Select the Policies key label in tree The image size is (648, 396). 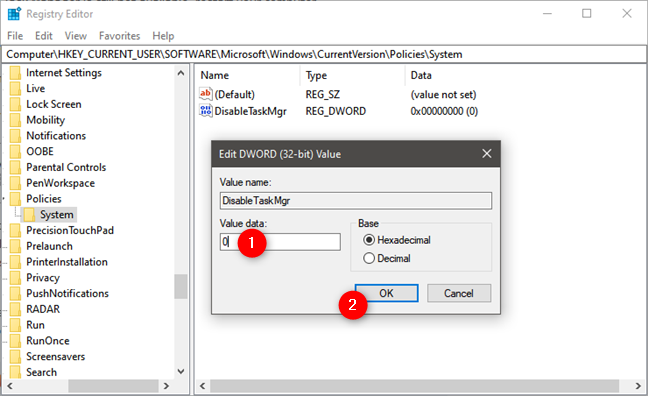(x=44, y=199)
